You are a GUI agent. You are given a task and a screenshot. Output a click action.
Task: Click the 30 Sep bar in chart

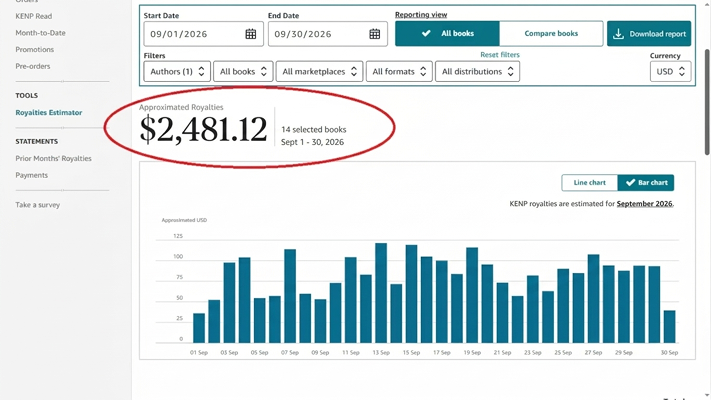point(669,327)
